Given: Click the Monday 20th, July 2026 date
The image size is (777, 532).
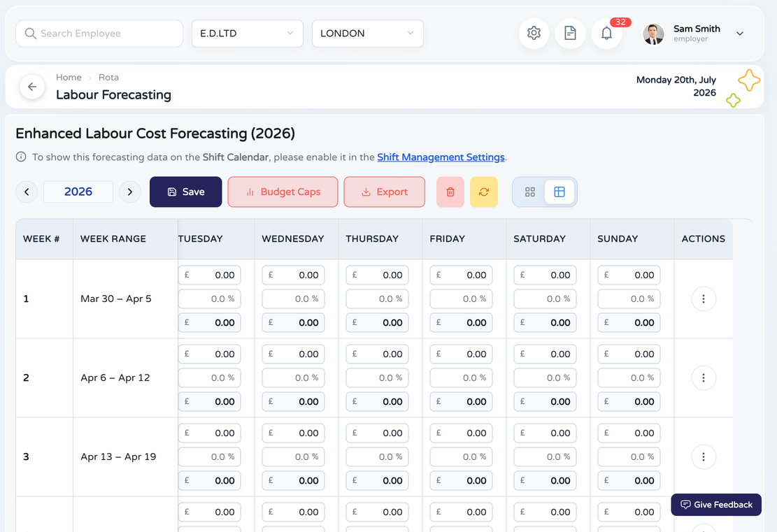Looking at the screenshot, I should coord(676,86).
